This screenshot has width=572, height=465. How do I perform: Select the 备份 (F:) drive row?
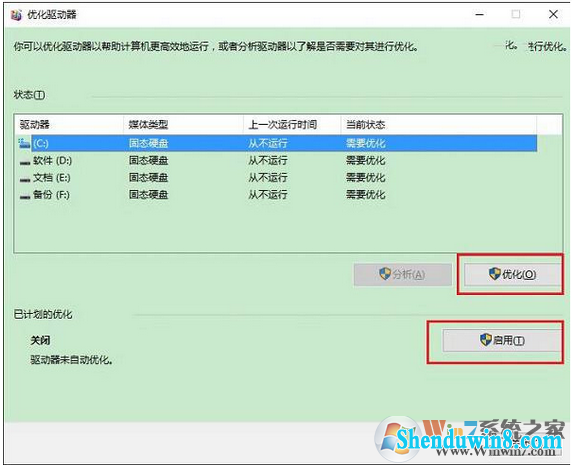(x=277, y=195)
